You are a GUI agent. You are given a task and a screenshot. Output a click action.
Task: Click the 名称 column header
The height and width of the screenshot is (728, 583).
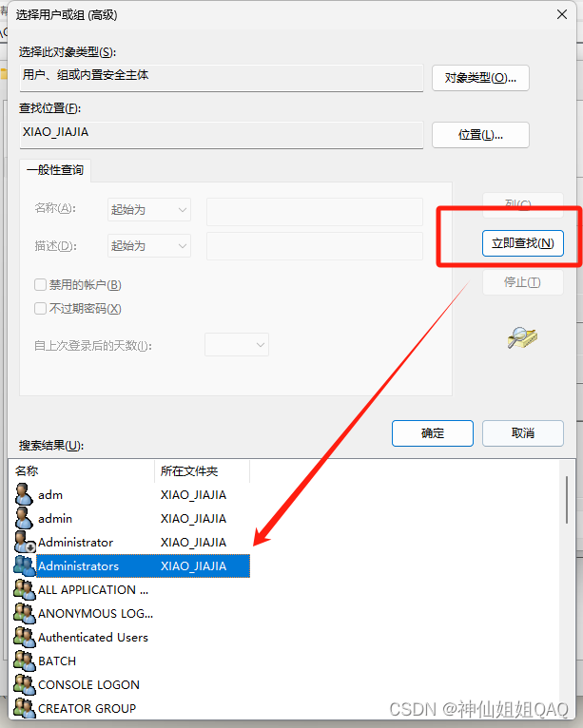tap(84, 470)
